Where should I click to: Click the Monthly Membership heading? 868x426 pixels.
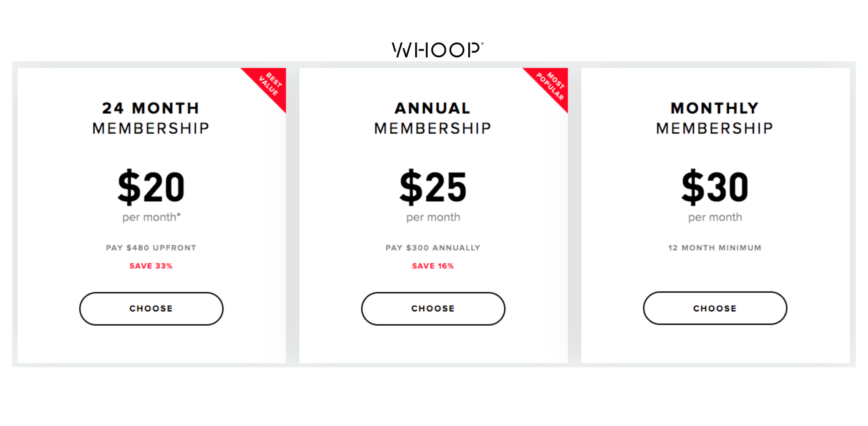[x=715, y=118]
